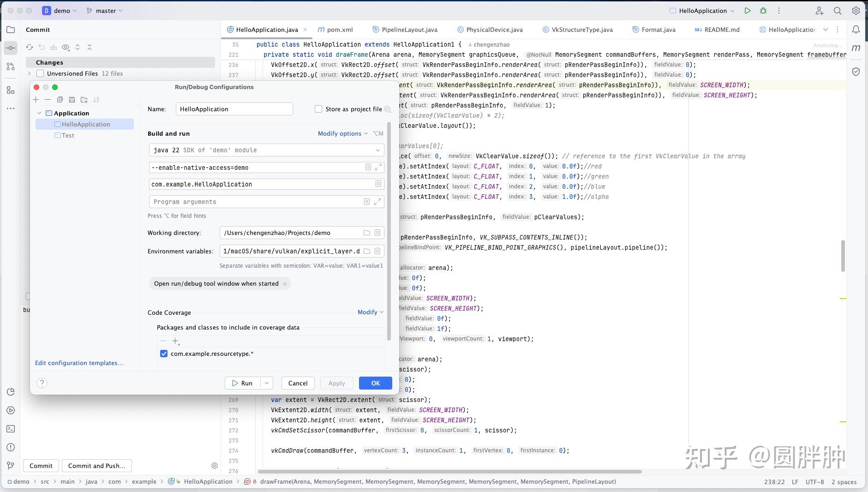Open the Maven tool window icon

[856, 48]
